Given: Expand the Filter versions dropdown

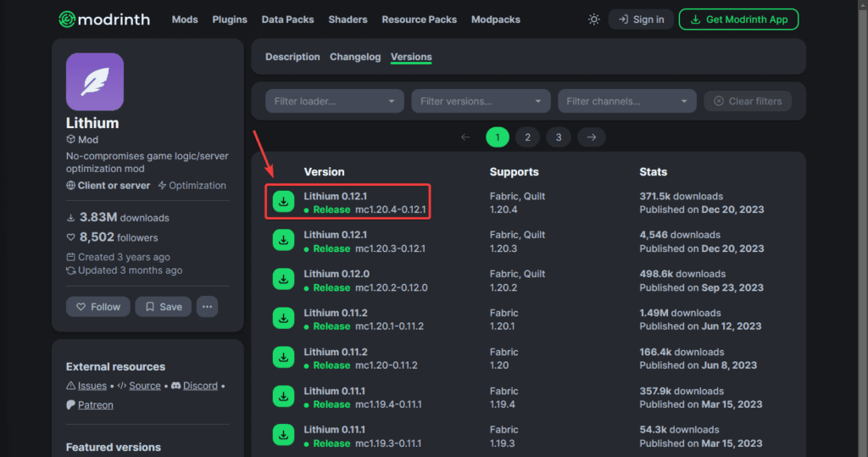Looking at the screenshot, I should click(x=481, y=101).
